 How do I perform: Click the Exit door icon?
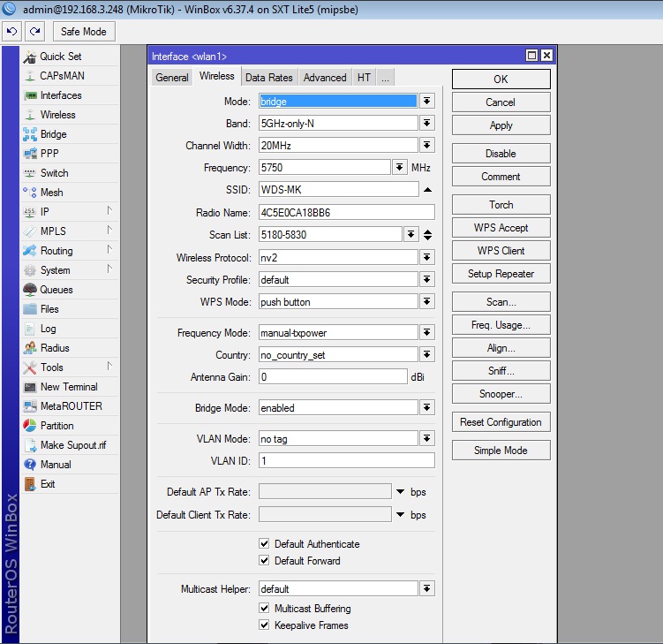coord(30,484)
